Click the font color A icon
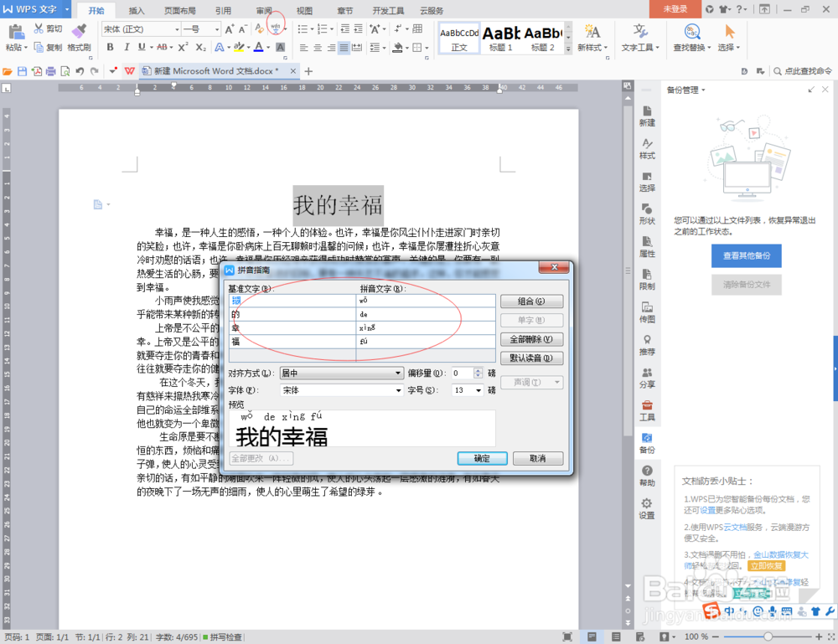This screenshot has width=838, height=644. pyautogui.click(x=259, y=47)
